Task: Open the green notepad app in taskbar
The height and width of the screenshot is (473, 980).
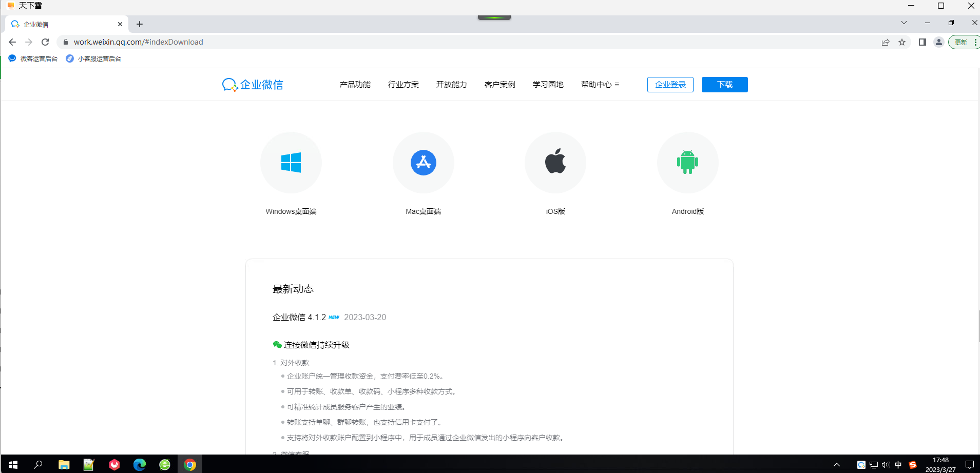Action: click(89, 465)
